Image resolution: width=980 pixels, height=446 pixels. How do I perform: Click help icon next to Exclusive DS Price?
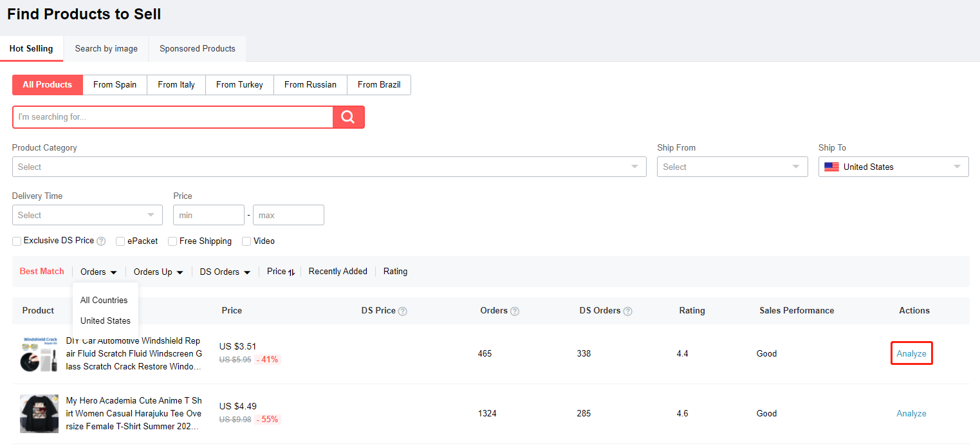(101, 241)
